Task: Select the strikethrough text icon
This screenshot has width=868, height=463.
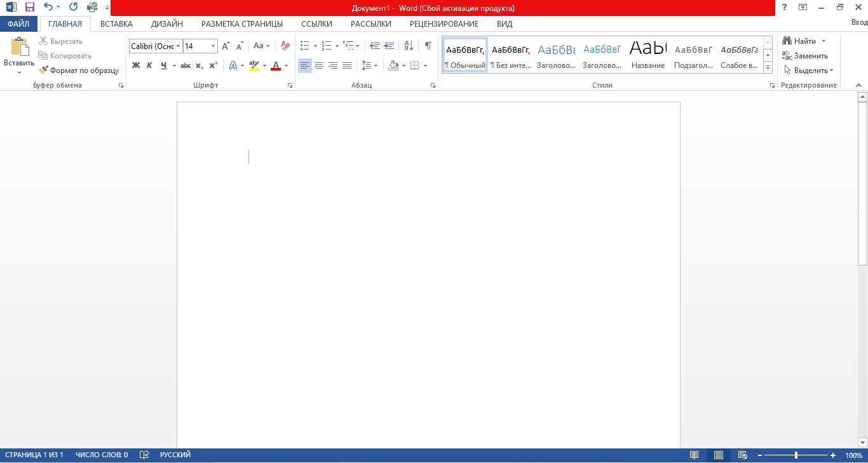Action: [x=186, y=65]
